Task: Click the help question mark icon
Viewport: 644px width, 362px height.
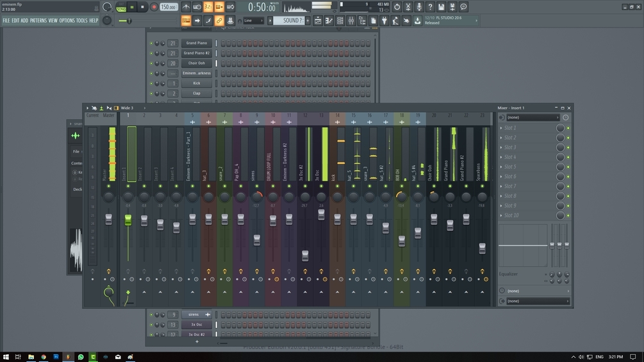Action: [430, 7]
